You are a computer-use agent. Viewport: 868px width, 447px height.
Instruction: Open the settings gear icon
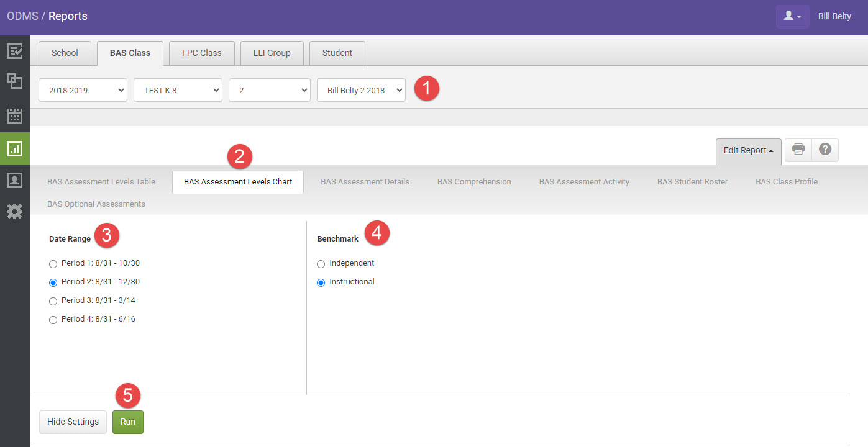[x=14, y=212]
